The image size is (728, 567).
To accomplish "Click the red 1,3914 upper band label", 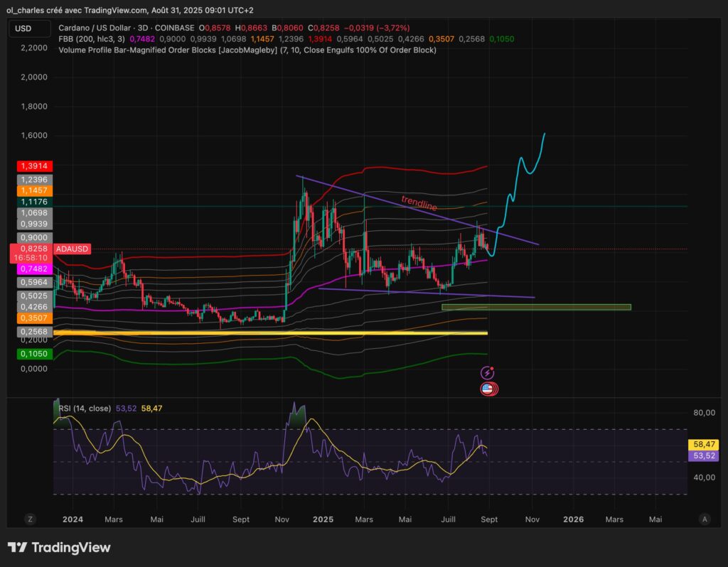I will pyautogui.click(x=33, y=165).
